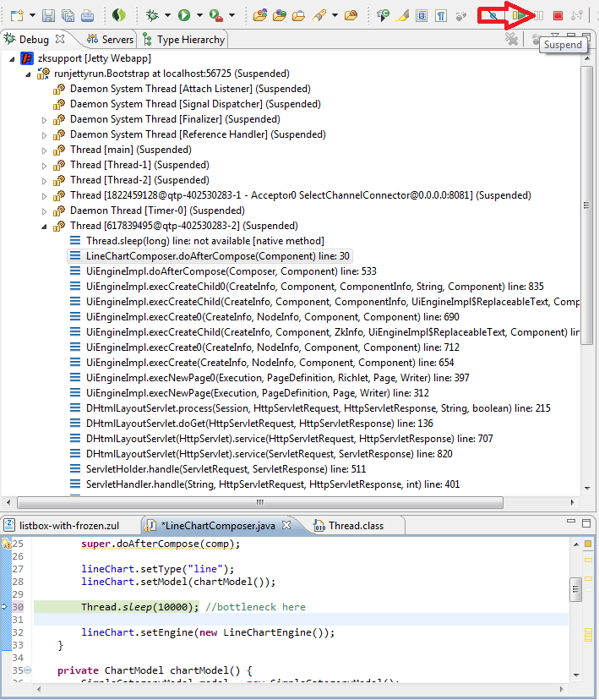The image size is (599, 700).
Task: Switch to the Type Hierarchy tab
Action: pyautogui.click(x=184, y=39)
